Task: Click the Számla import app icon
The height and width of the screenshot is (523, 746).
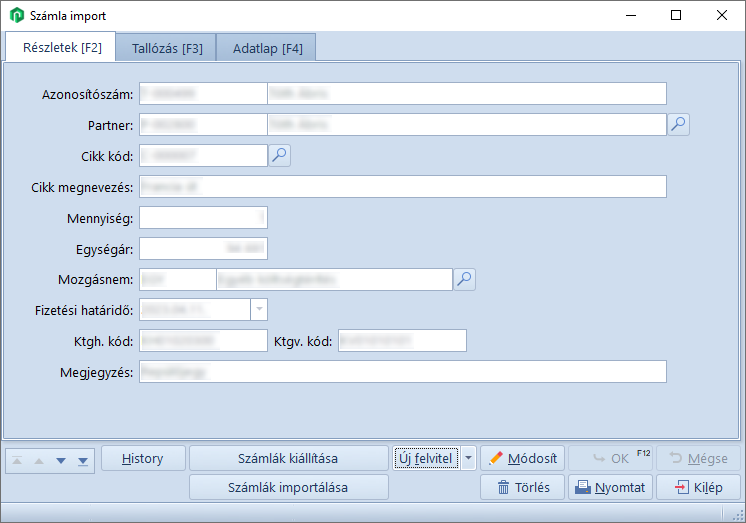Action: tap(16, 16)
